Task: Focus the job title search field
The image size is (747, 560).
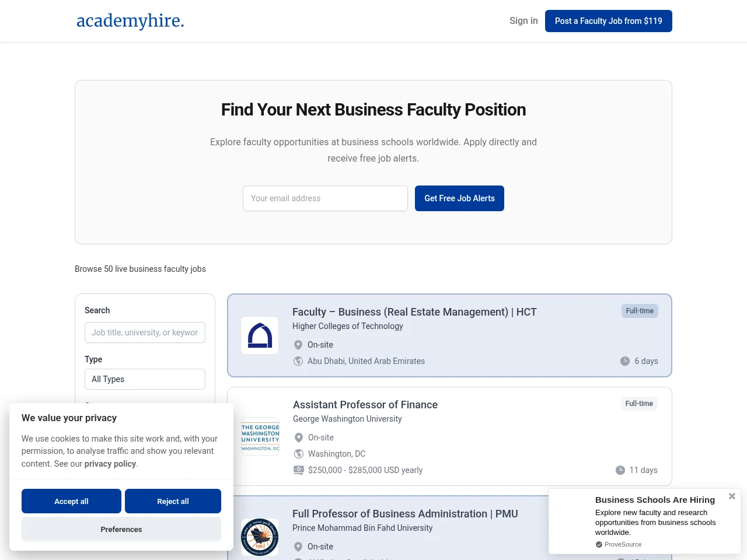Action: [145, 332]
